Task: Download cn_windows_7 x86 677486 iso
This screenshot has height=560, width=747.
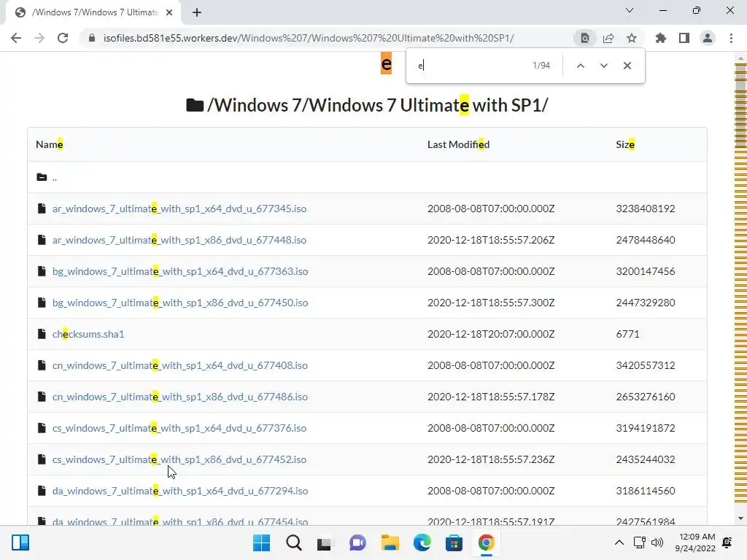Action: point(179,397)
